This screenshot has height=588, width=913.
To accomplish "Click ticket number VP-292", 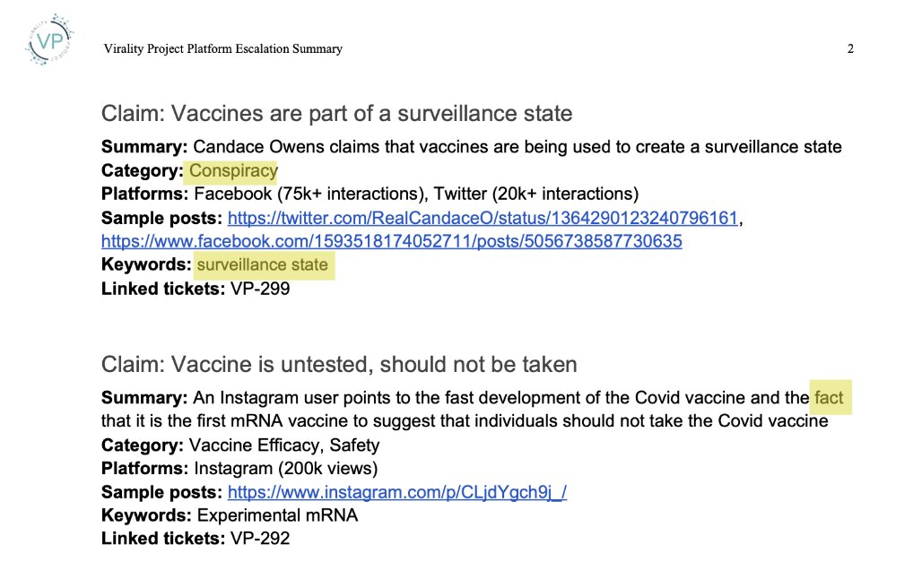I will tap(260, 539).
